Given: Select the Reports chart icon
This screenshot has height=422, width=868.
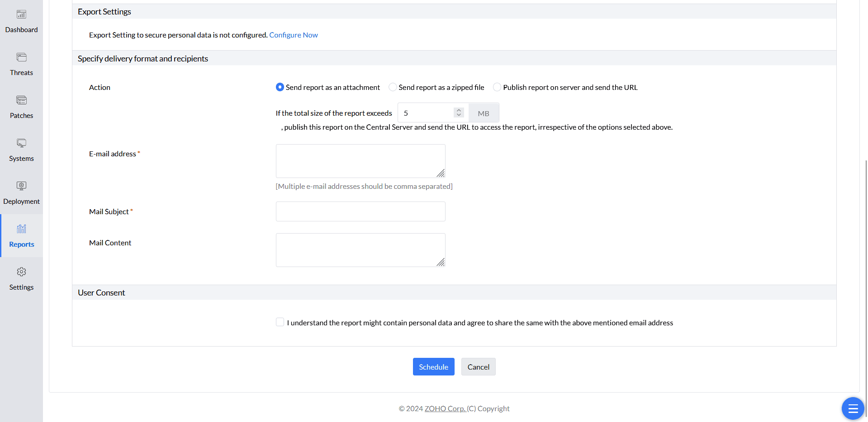Looking at the screenshot, I should click(21, 229).
